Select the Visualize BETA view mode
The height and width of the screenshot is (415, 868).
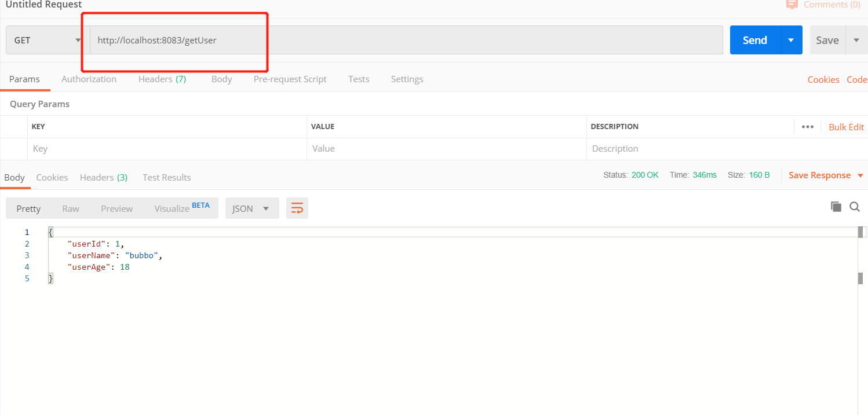(182, 208)
